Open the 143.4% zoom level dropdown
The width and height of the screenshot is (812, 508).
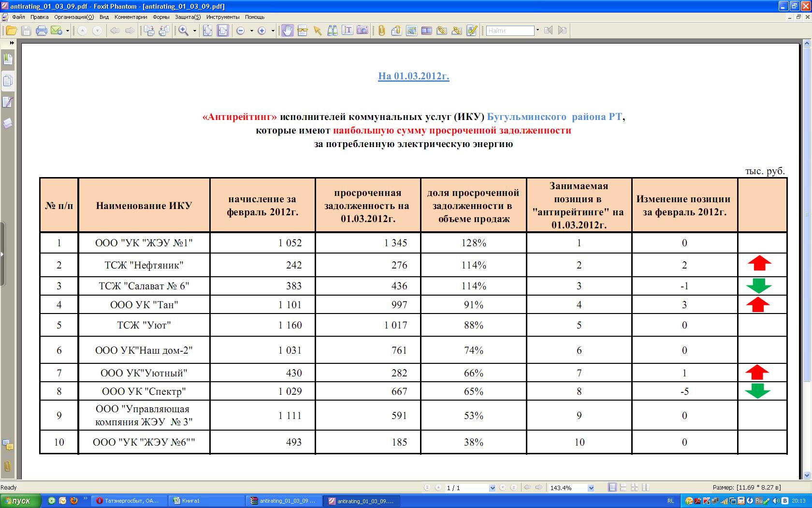(591, 488)
